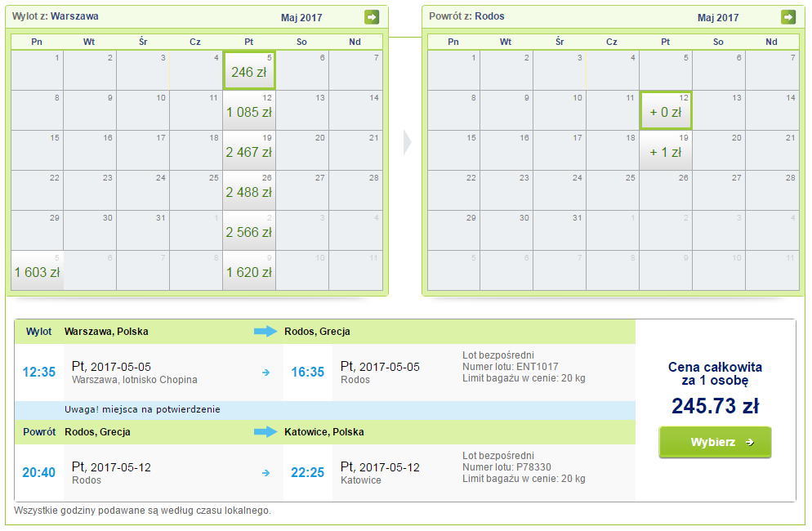Click arrival time 16:35
The width and height of the screenshot is (812, 531).
click(308, 372)
